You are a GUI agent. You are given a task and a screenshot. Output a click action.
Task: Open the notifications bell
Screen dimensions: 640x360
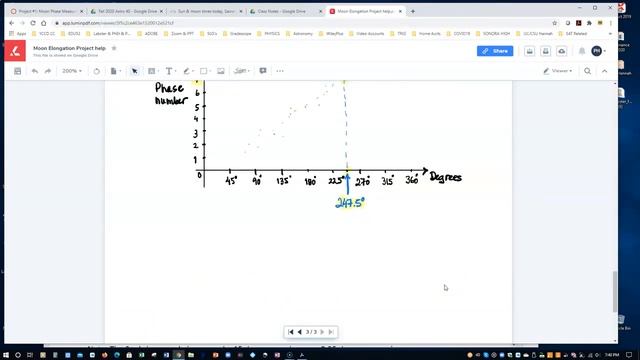pyautogui.click(x=582, y=51)
